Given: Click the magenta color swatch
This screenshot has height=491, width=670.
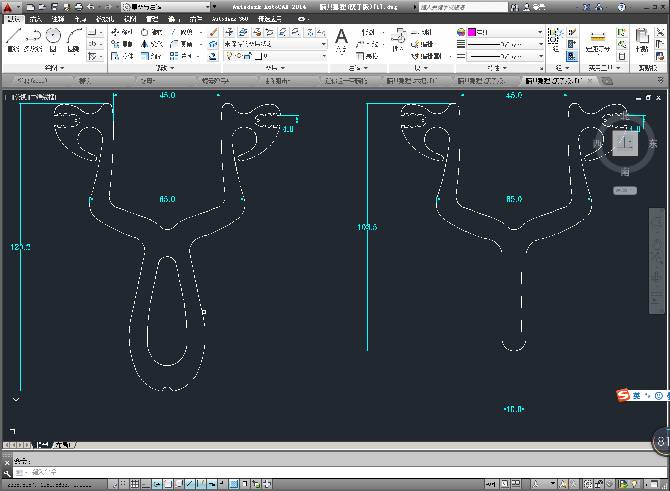Looking at the screenshot, I should [472, 32].
